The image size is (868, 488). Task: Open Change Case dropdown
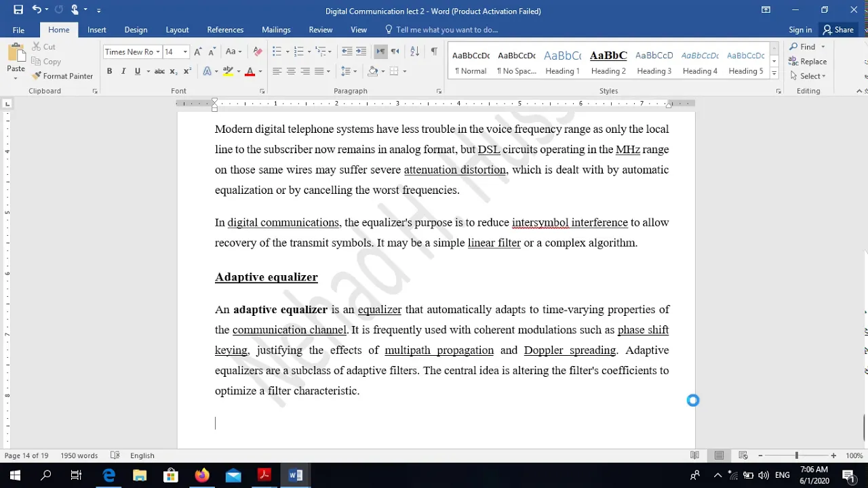click(234, 52)
